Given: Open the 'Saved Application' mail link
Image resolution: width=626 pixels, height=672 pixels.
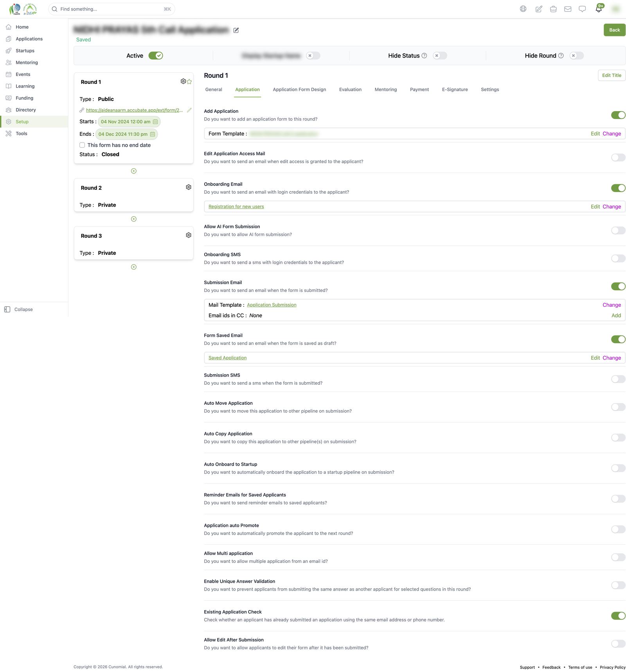Looking at the screenshot, I should (x=227, y=358).
